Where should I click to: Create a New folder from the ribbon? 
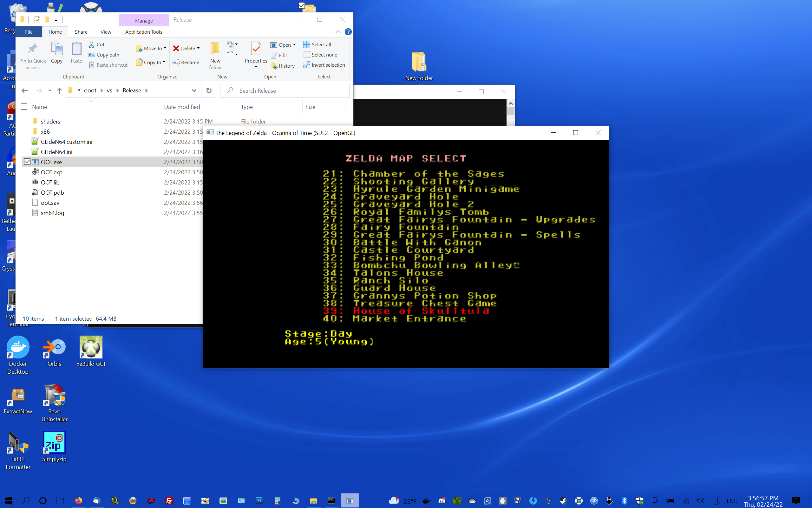coord(215,56)
